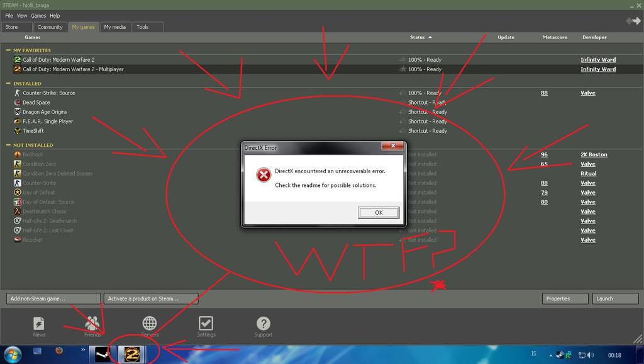The width and height of the screenshot is (644, 364).
Task: Collapse the INSTALLED category
Action: [x=8, y=83]
